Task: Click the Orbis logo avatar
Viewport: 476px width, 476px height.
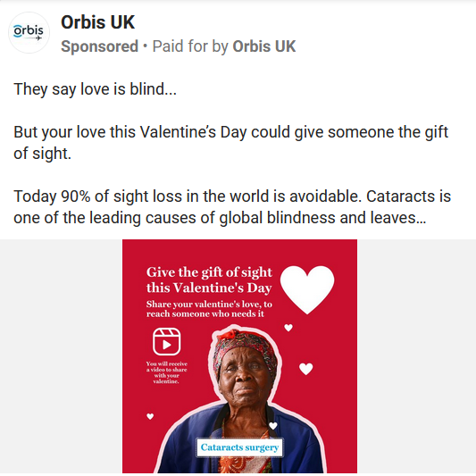Action: tap(29, 32)
